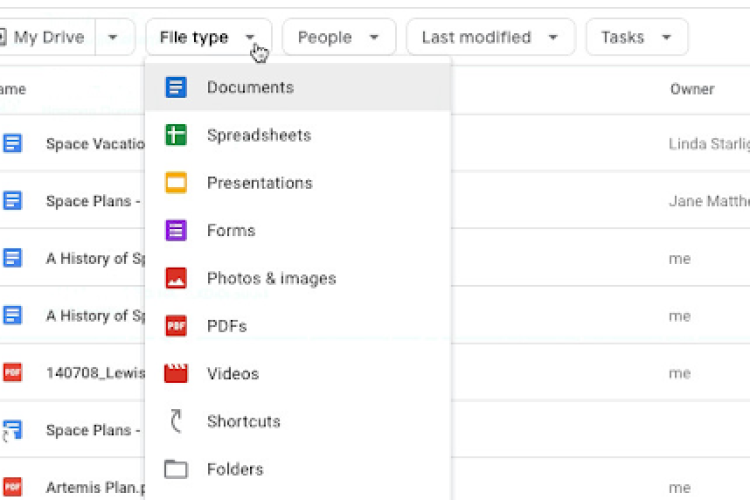Open the 140708_Lewis PDF file row
The image size is (750, 500).
coord(95,373)
